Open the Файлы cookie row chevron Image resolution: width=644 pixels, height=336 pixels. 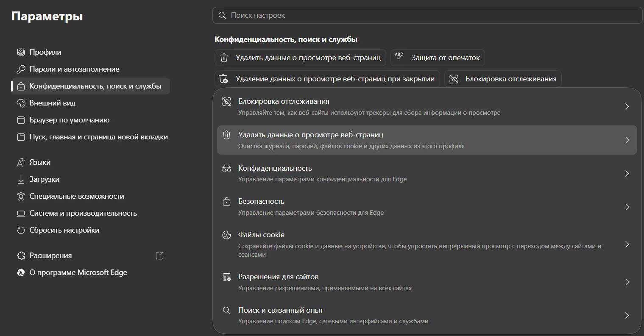coord(627,244)
